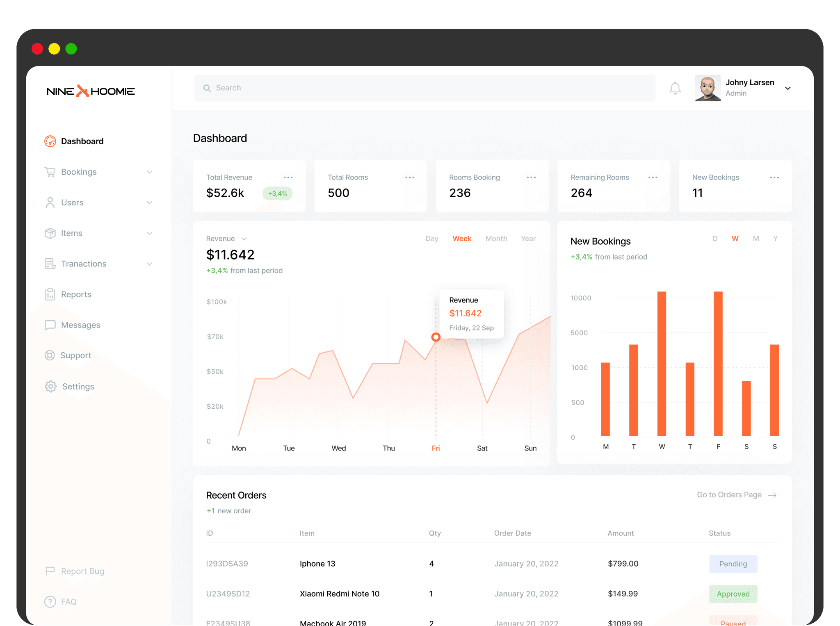Switch revenue chart to Month view
This screenshot has width=840, height=626.
click(496, 238)
